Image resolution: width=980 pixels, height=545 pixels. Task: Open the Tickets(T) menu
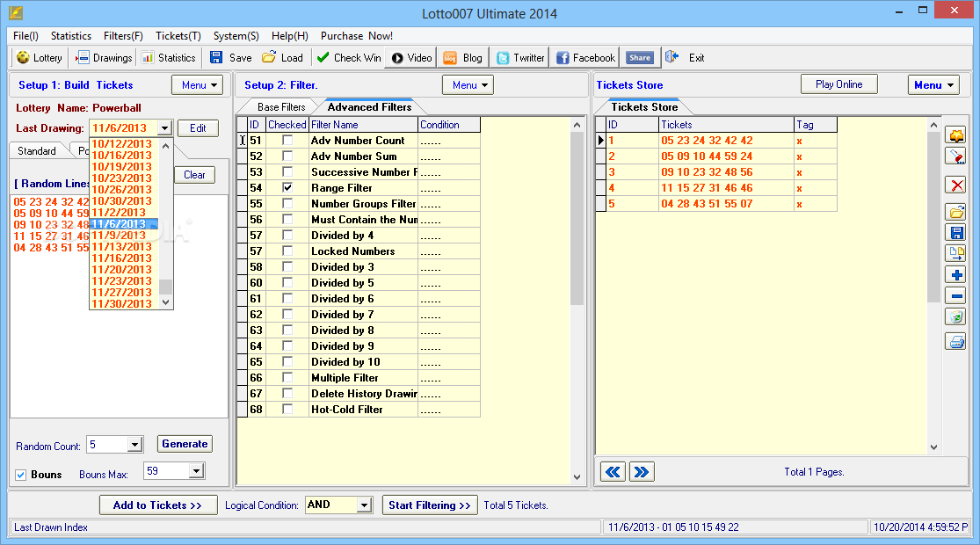[x=178, y=36]
